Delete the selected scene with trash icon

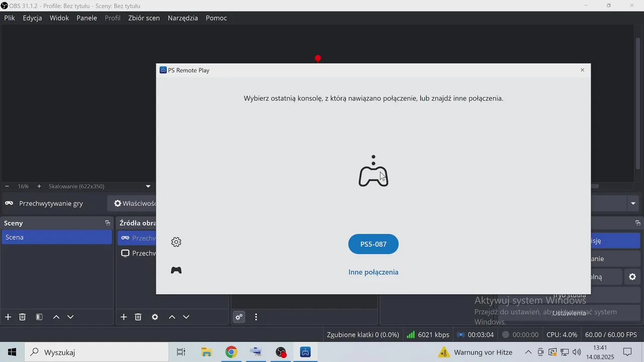[23, 317]
